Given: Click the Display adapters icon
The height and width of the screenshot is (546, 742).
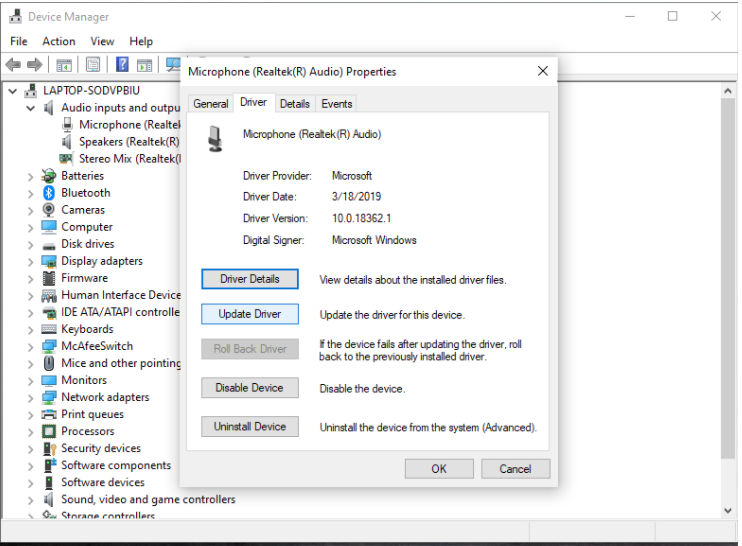Looking at the screenshot, I should pos(49,261).
